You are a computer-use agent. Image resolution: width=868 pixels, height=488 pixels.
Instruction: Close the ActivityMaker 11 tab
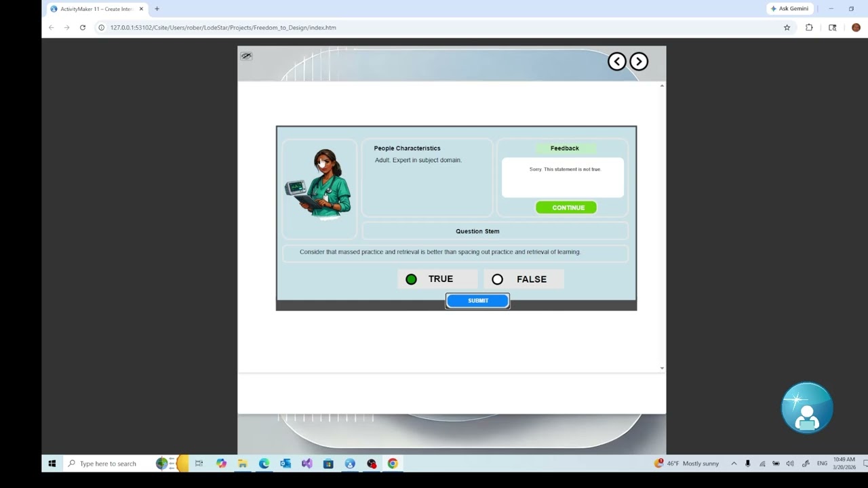tap(141, 9)
